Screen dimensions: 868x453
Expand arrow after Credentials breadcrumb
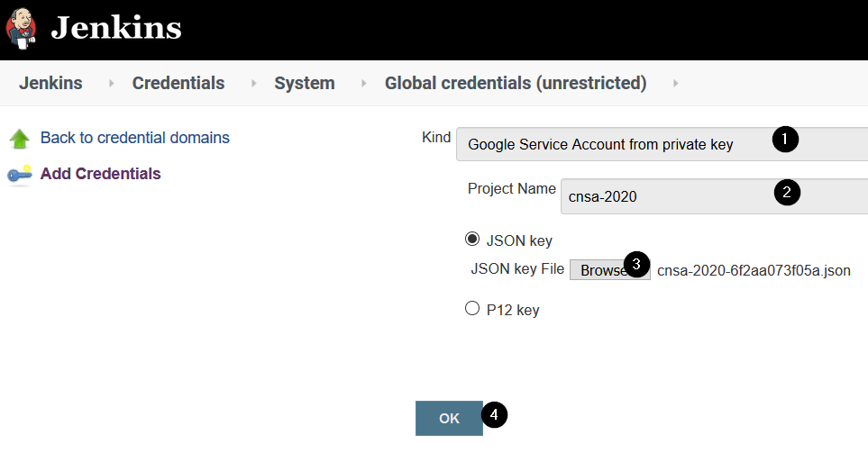pos(253,84)
